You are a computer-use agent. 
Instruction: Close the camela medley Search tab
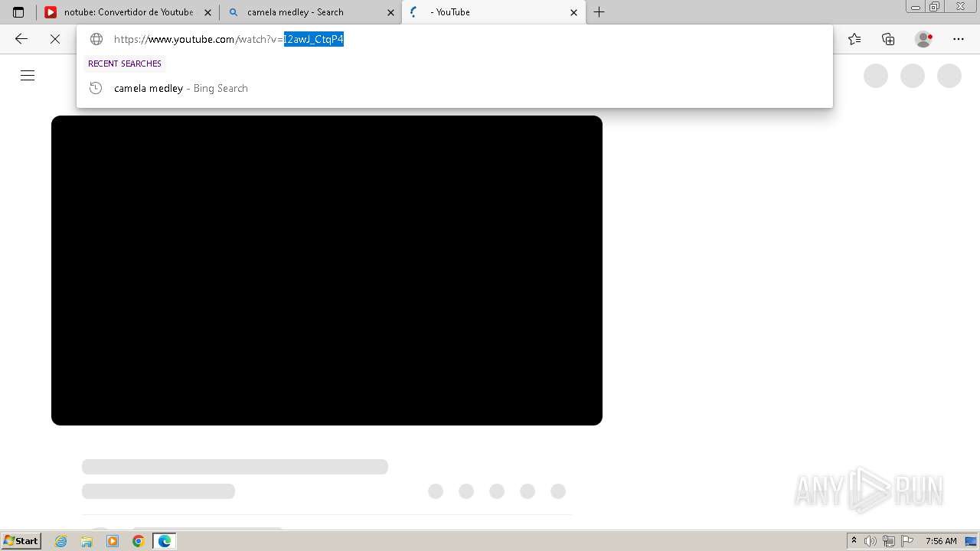click(390, 12)
